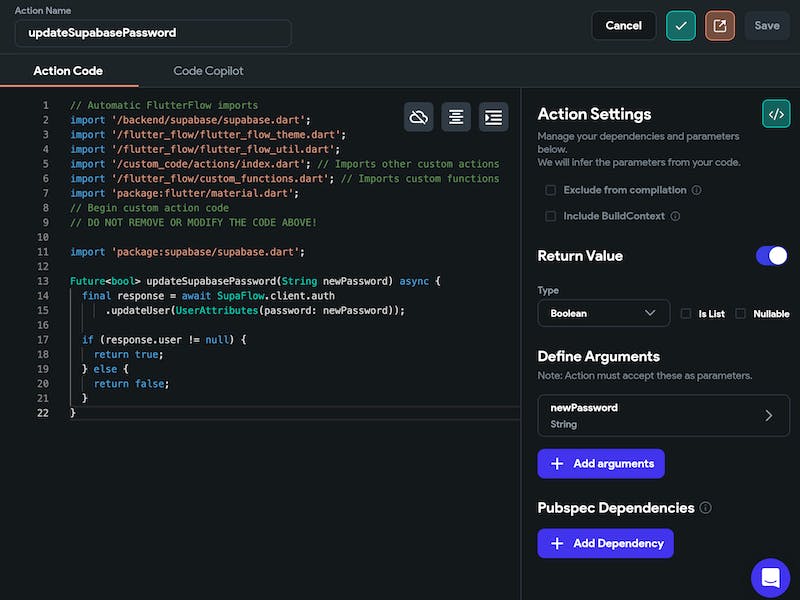
Task: Click the 'Automatic FlutterFlow imports' comment line
Action: (164, 105)
